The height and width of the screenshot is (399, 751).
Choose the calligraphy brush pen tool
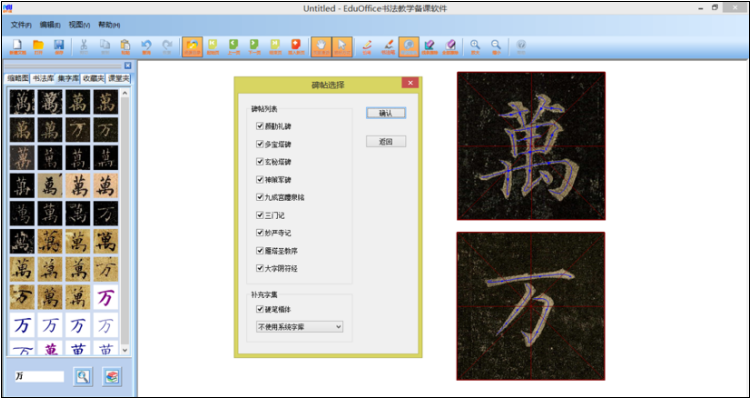[387, 47]
